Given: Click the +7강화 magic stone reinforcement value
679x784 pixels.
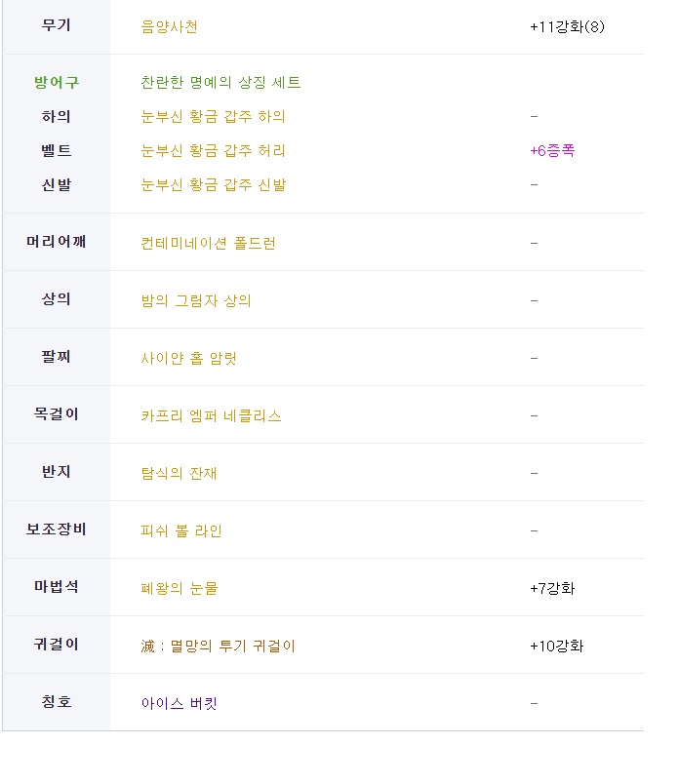Looking at the screenshot, I should coord(552,588).
